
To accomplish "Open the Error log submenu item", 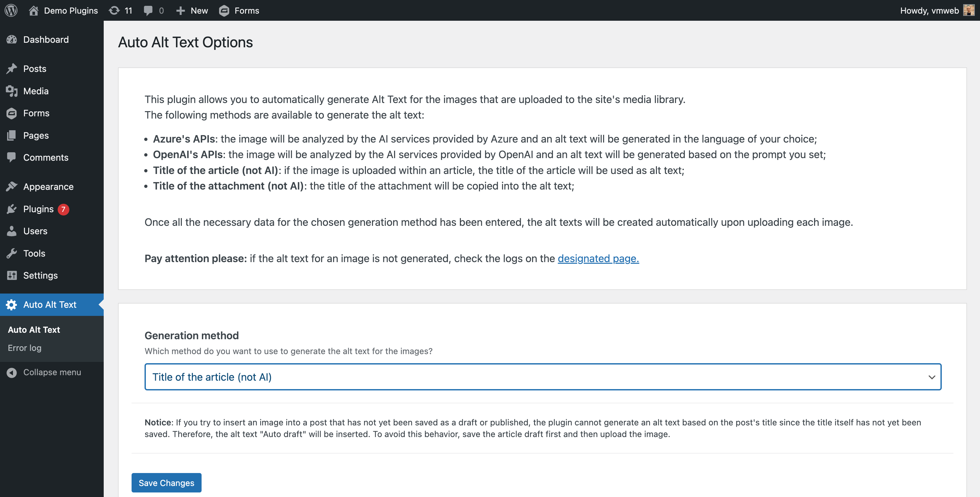I will click(25, 348).
